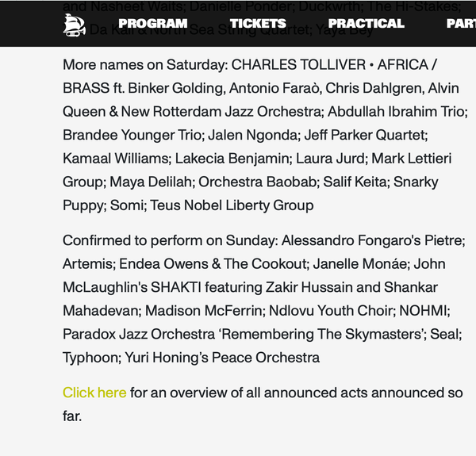Click the name Lakecia Benjamin
This screenshot has height=456, width=476.
point(232,159)
